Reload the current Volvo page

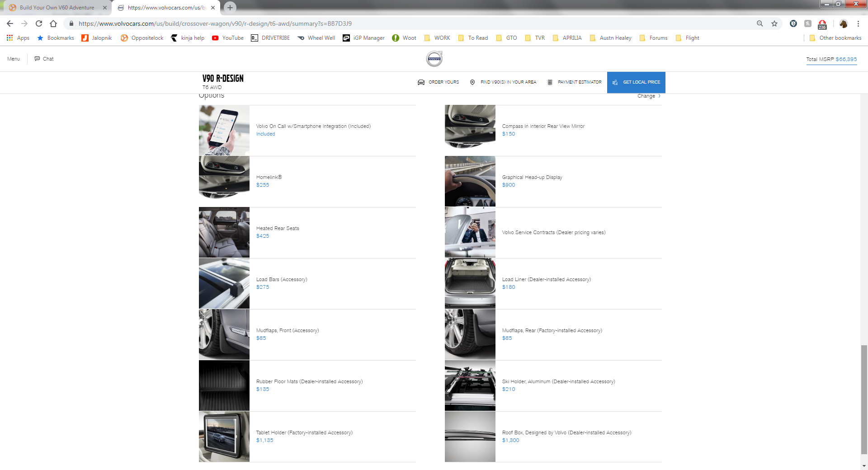tap(39, 23)
